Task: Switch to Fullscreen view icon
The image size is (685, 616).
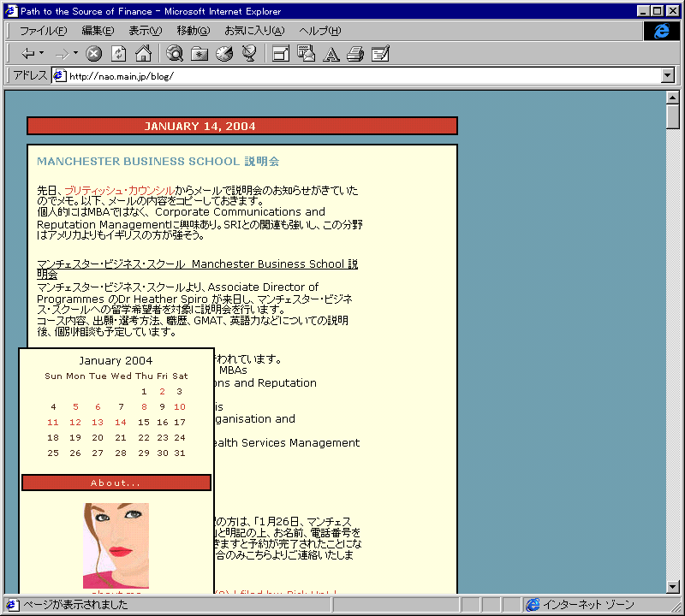Action: pyautogui.click(x=281, y=54)
